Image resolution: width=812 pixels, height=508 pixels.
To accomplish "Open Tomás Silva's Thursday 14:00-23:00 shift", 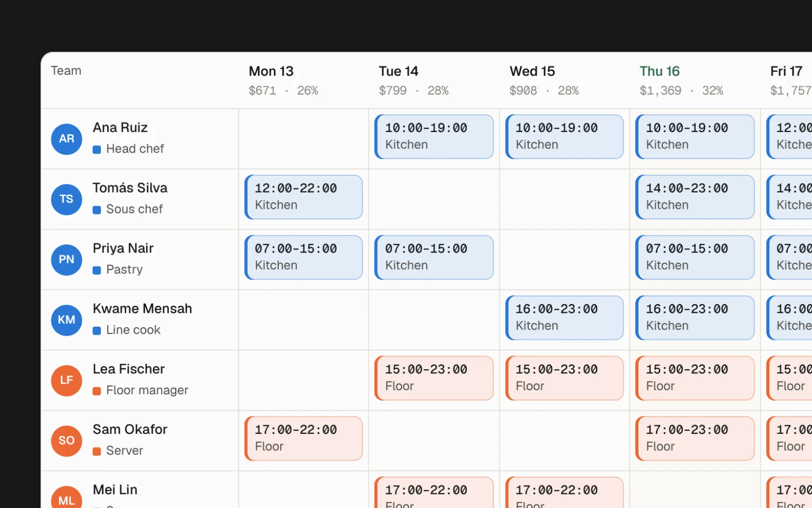I will pos(695,197).
